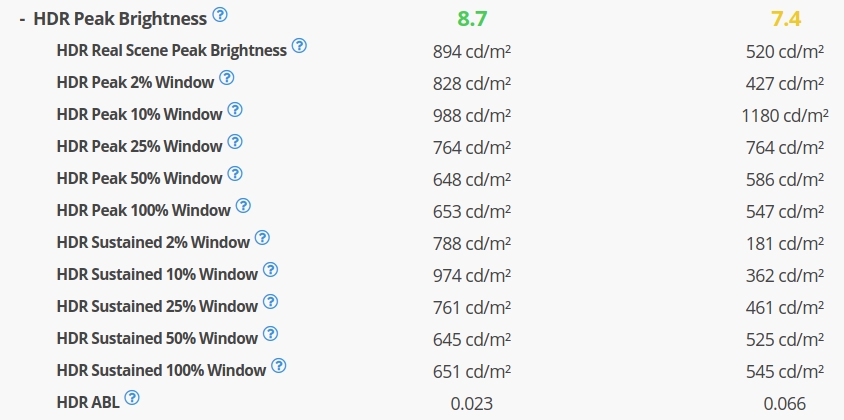Open help for HDR Peak 100% Window
The image size is (844, 420).
[243, 207]
